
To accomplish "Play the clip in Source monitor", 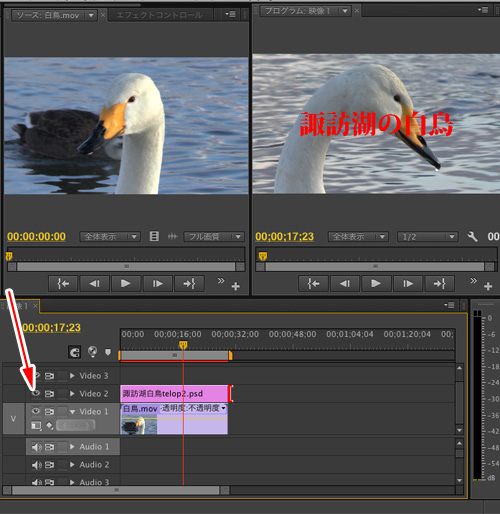I will tap(125, 284).
